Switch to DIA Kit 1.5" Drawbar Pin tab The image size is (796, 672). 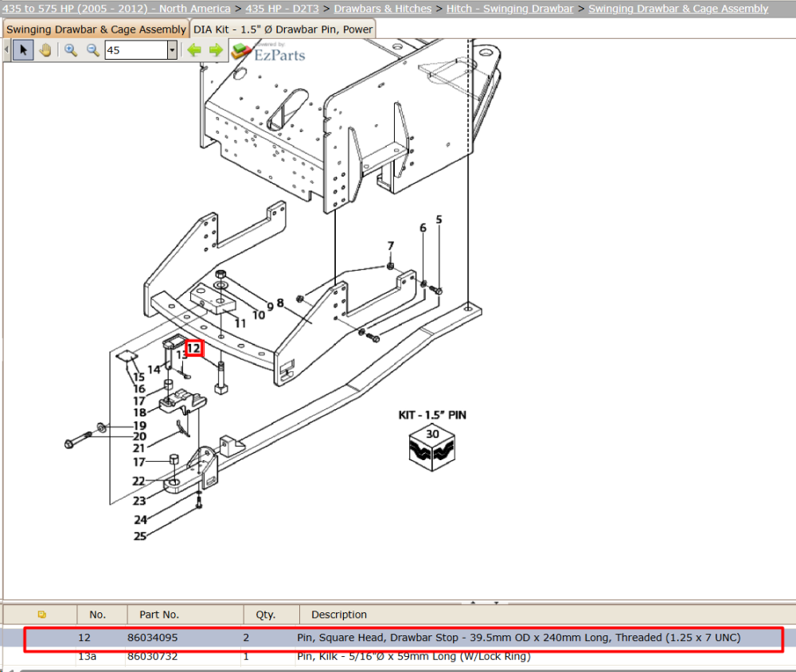tap(283, 29)
